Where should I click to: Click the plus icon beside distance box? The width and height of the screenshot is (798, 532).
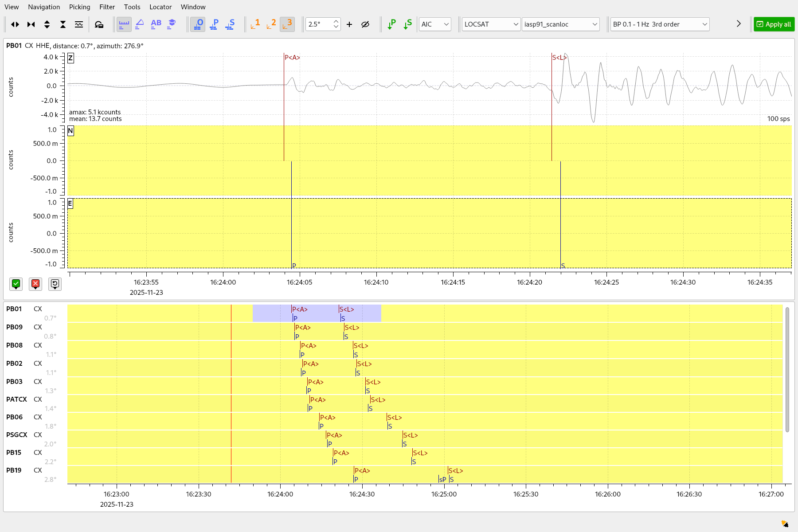pos(349,24)
